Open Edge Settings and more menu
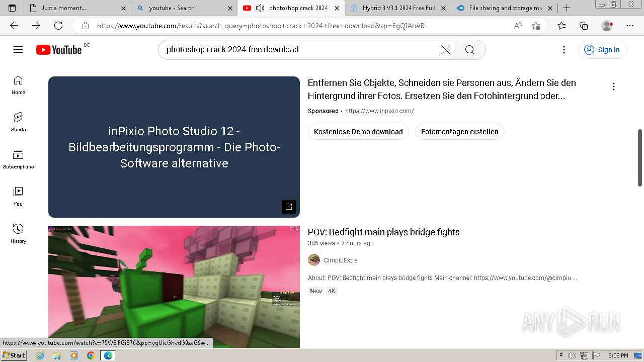This screenshot has height=362, width=644. coord(630,26)
